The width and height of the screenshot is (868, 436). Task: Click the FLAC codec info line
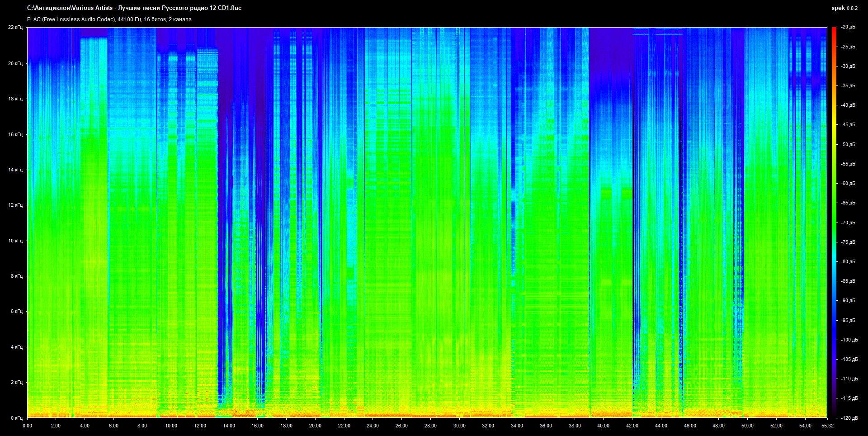pos(109,19)
